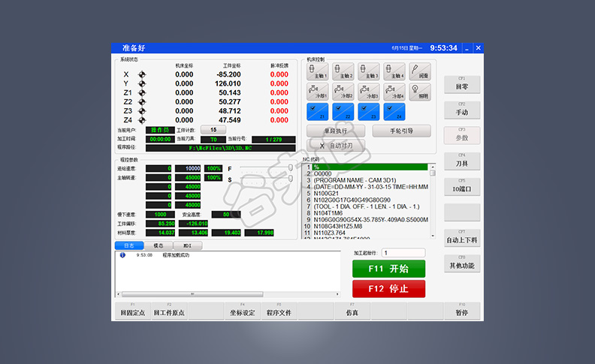Turn on the lighting (照明) bulb button

[x=419, y=92]
